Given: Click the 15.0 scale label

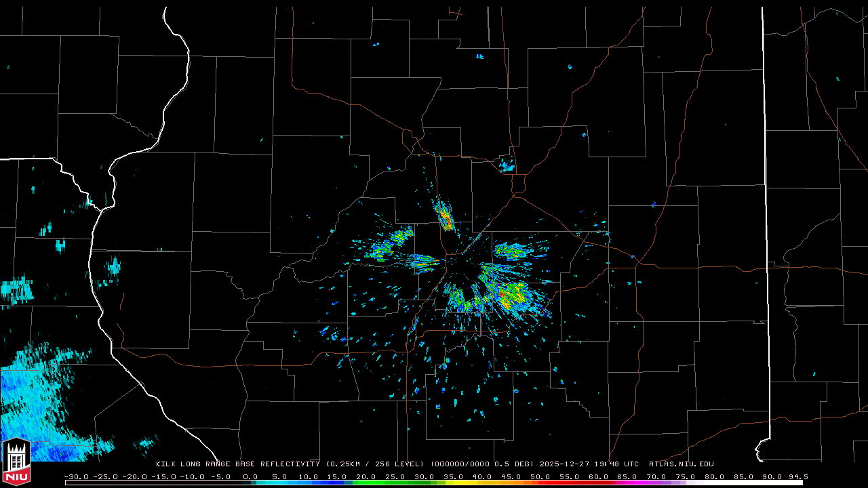Looking at the screenshot, I should (338, 476).
